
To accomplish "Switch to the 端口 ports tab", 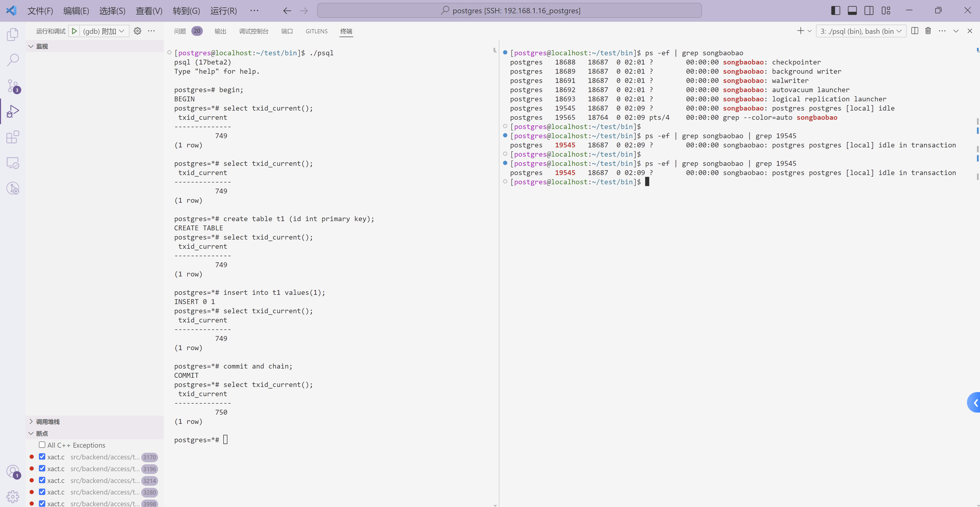I will 287,31.
